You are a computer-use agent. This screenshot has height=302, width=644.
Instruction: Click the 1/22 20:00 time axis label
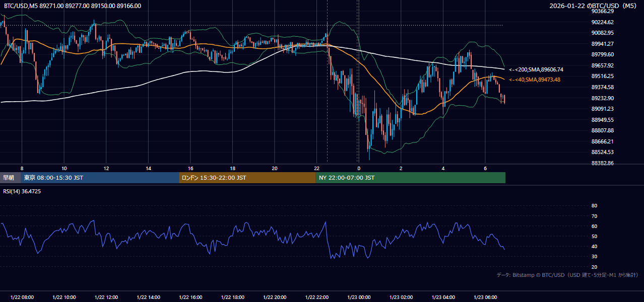click(275, 297)
